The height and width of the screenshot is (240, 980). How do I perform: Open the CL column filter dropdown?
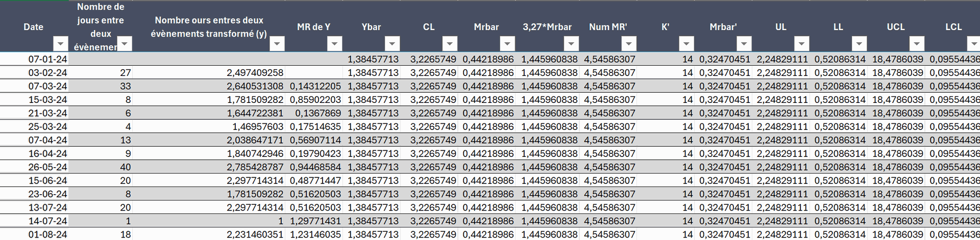point(450,44)
